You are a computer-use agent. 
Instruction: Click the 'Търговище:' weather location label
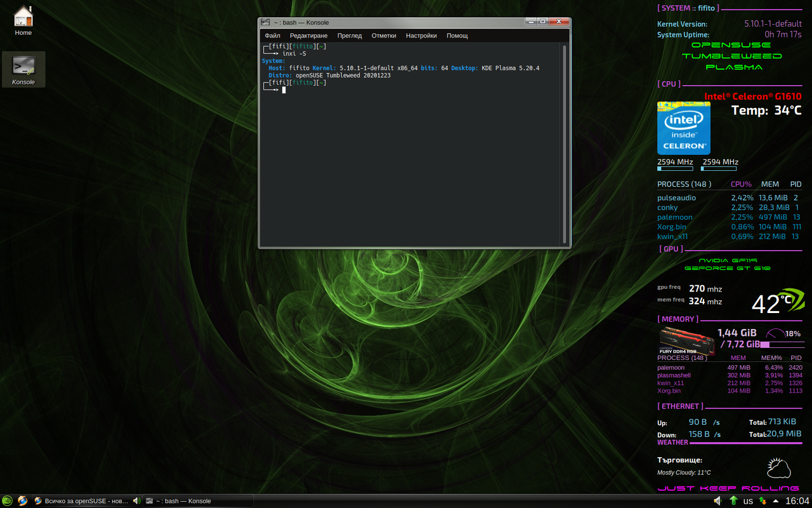point(679,460)
